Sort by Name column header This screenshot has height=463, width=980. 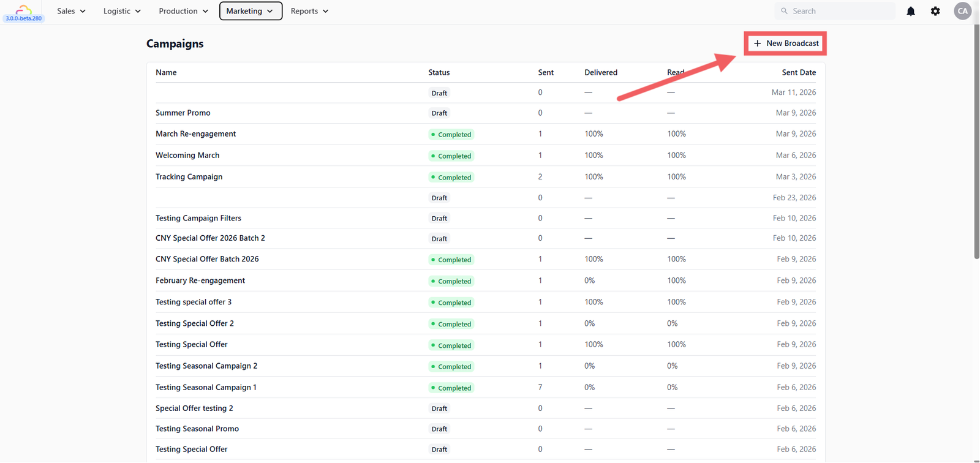click(x=166, y=72)
